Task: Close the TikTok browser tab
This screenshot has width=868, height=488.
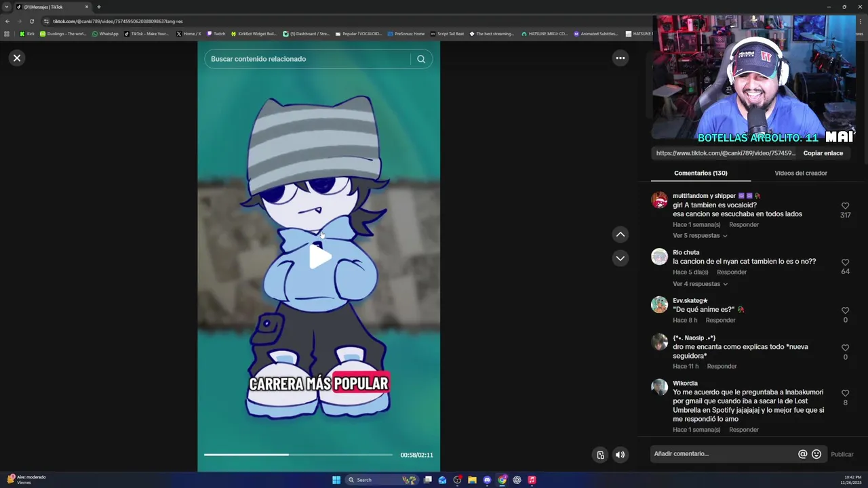Action: coord(86,7)
